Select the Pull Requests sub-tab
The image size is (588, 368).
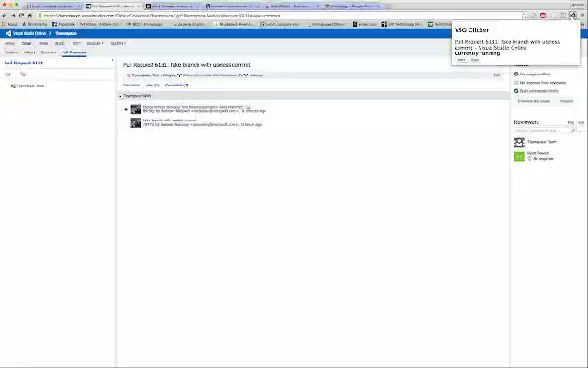pos(73,52)
